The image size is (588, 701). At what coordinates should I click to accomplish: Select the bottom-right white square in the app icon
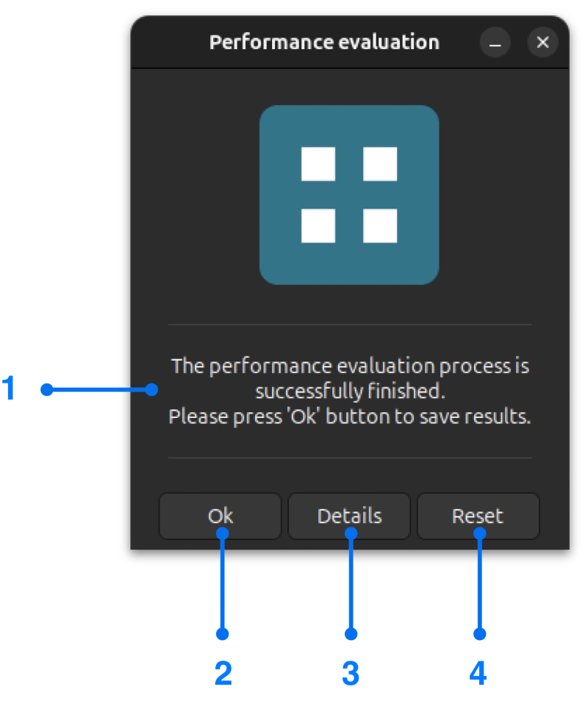(381, 226)
